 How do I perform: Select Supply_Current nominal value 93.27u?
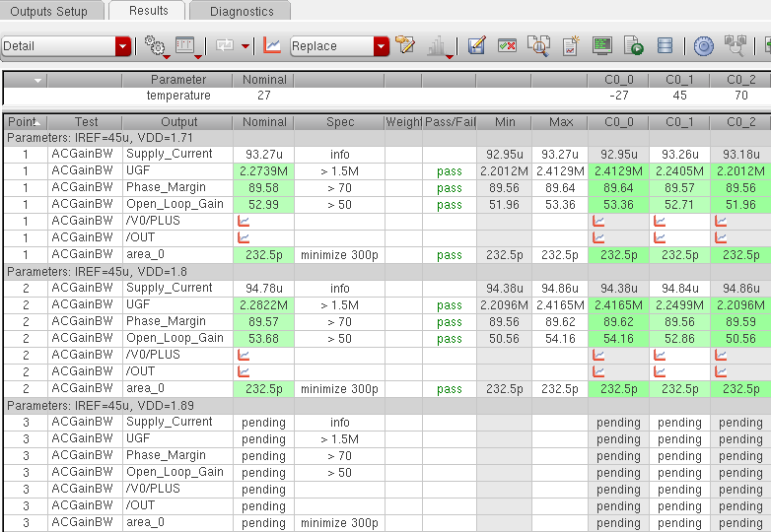(x=263, y=155)
